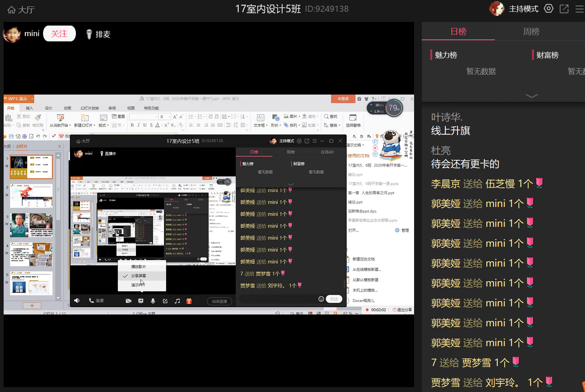Pop out the window using the top-right external-link icon
Viewport: 585px width, 392px height.
coord(564,9)
